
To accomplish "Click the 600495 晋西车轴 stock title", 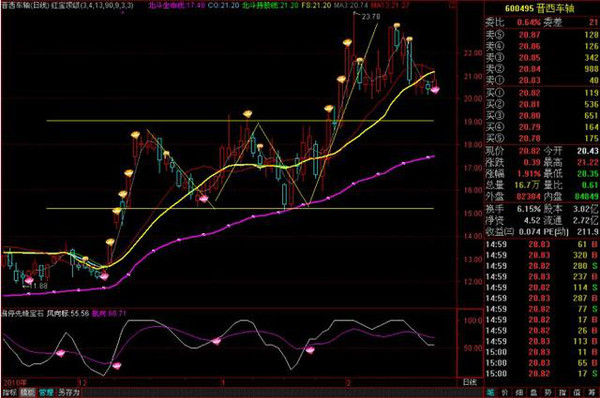I will 540,8.
